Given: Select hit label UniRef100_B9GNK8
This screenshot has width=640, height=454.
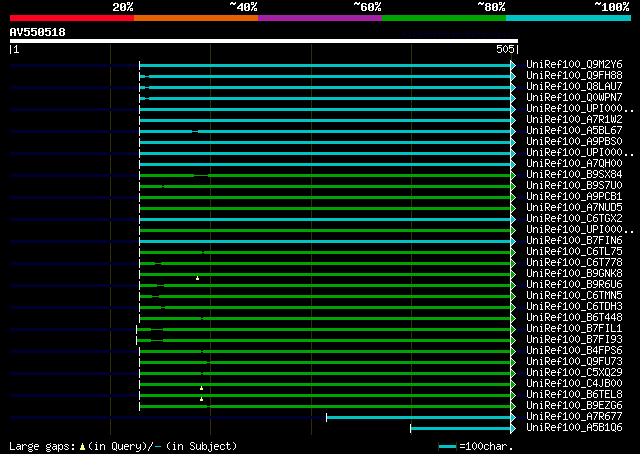Looking at the screenshot, I should (x=574, y=274).
